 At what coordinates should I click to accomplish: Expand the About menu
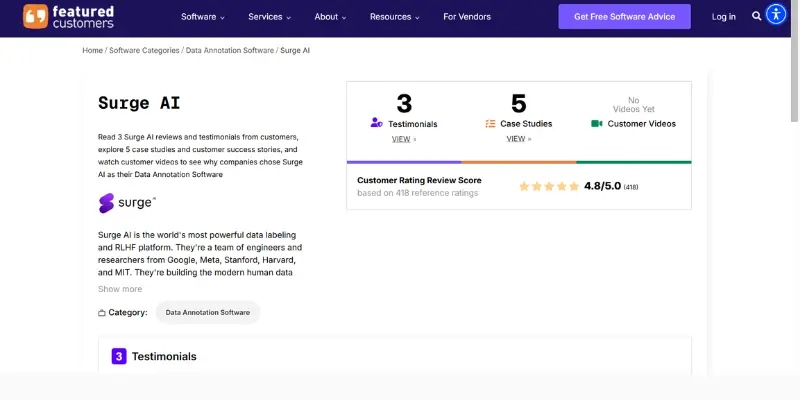pos(330,17)
